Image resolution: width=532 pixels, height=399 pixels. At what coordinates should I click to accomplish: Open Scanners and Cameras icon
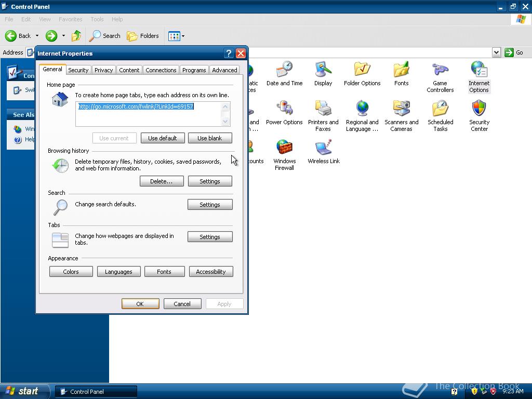[x=402, y=116]
